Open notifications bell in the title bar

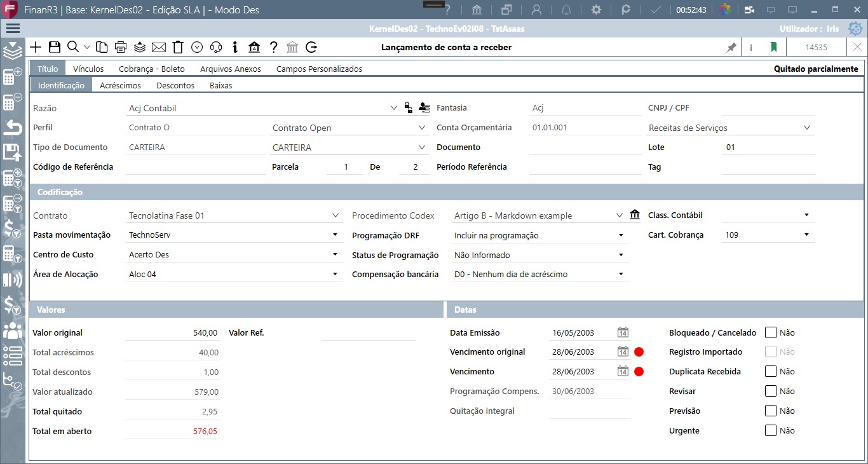pyautogui.click(x=567, y=10)
